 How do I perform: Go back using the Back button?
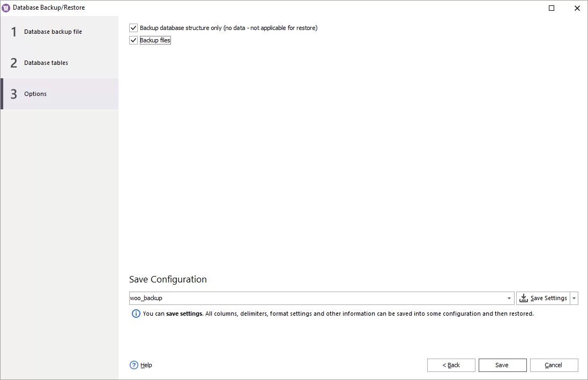tap(451, 365)
